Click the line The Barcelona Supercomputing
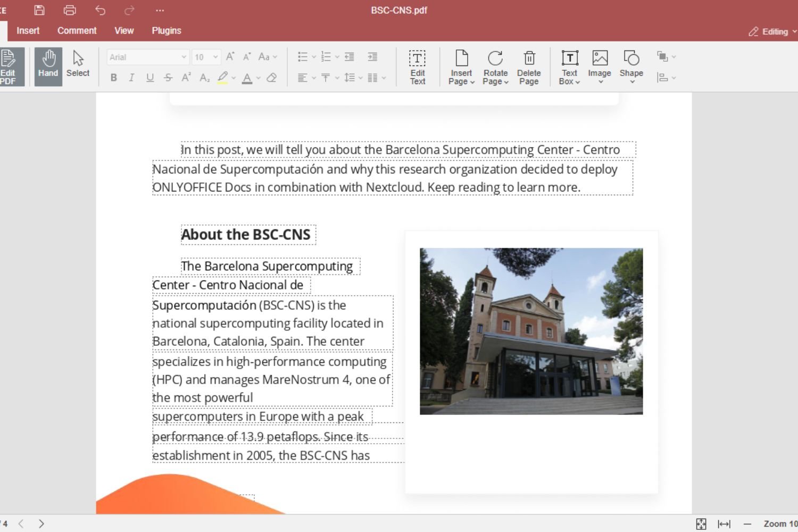 click(x=267, y=266)
